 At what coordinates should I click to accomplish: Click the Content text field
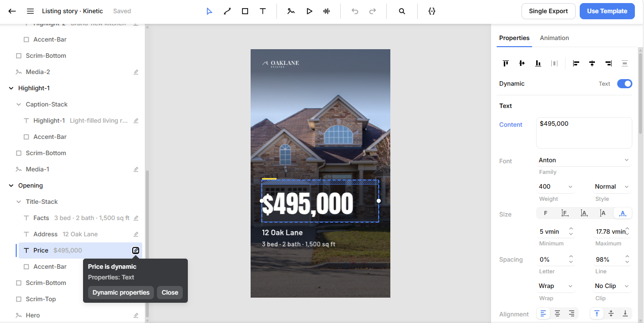(584, 133)
